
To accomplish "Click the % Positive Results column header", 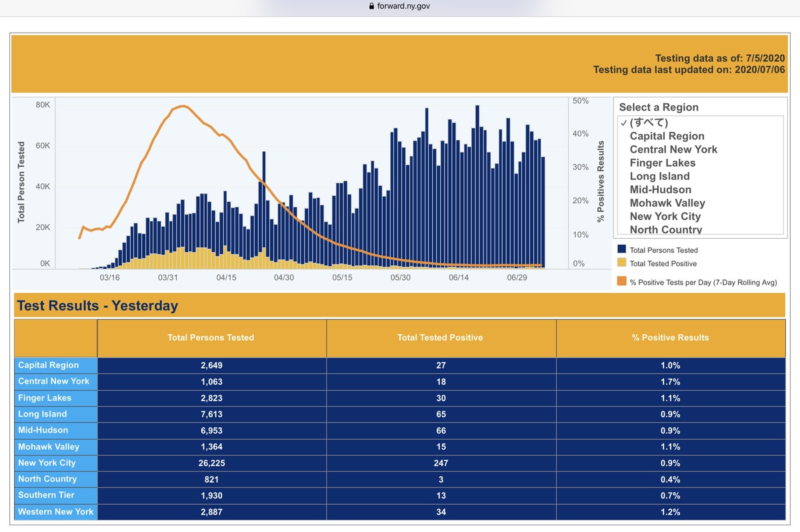I will pos(671,338).
